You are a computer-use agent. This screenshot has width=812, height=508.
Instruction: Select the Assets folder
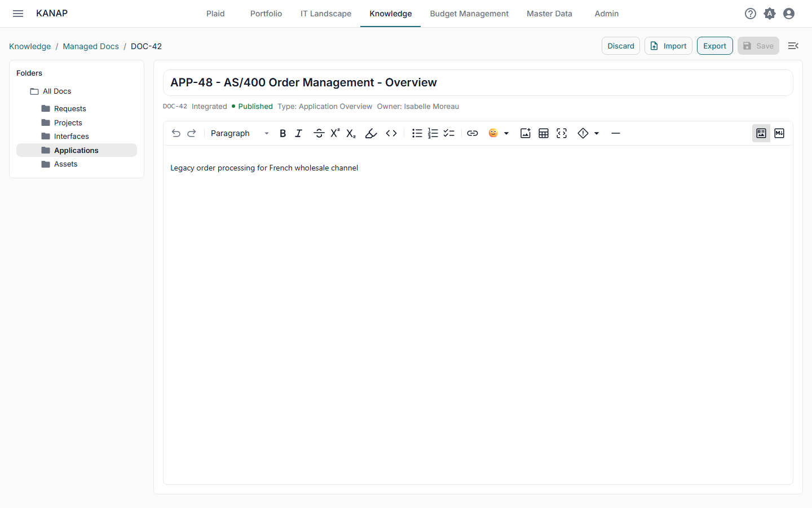77,164
